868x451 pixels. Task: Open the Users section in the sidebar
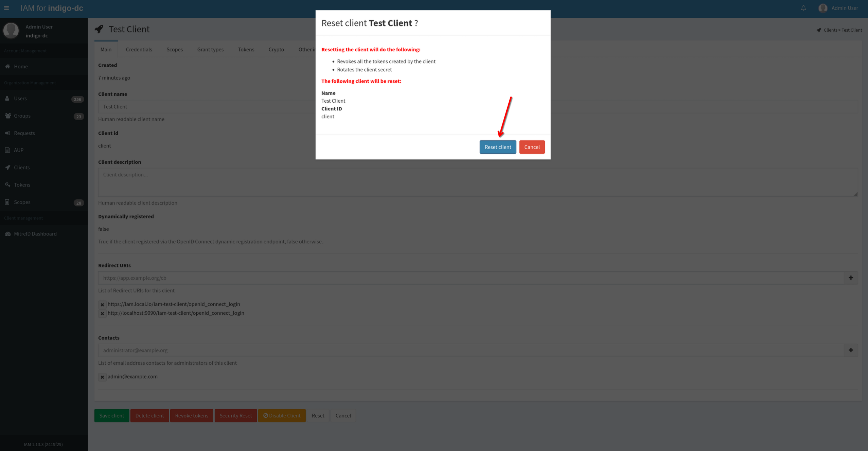[20, 98]
